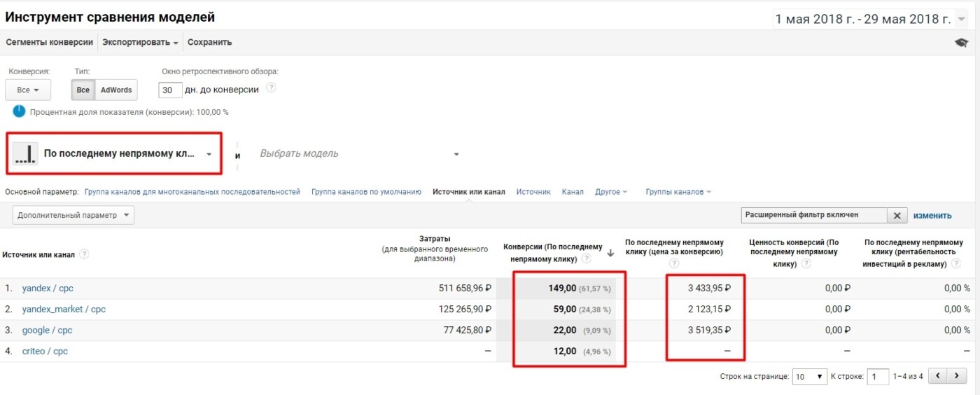Click the 'Расширенный фильтр включен' filter box
Viewport: 980px width, 395px height.
[814, 216]
